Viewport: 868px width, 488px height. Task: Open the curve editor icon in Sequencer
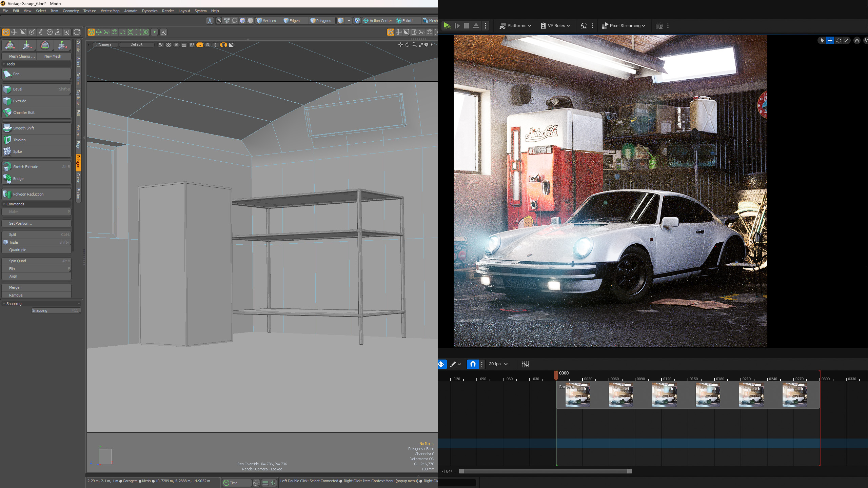coord(525,364)
